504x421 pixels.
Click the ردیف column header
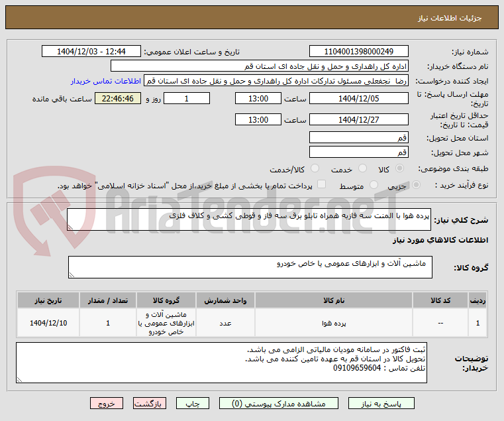(x=478, y=300)
